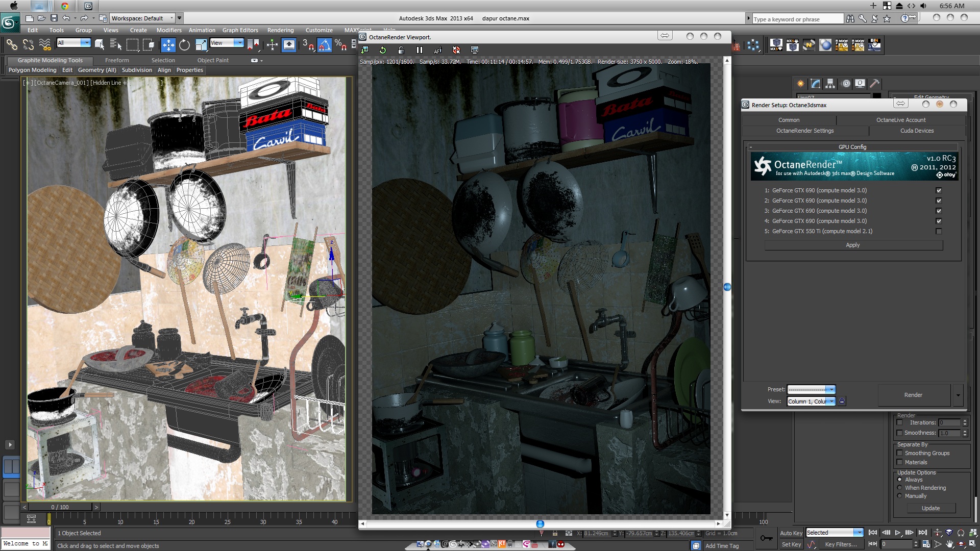Pause the OctaneRender viewport rendering
Viewport: 980px width, 551px height.
[x=419, y=50]
